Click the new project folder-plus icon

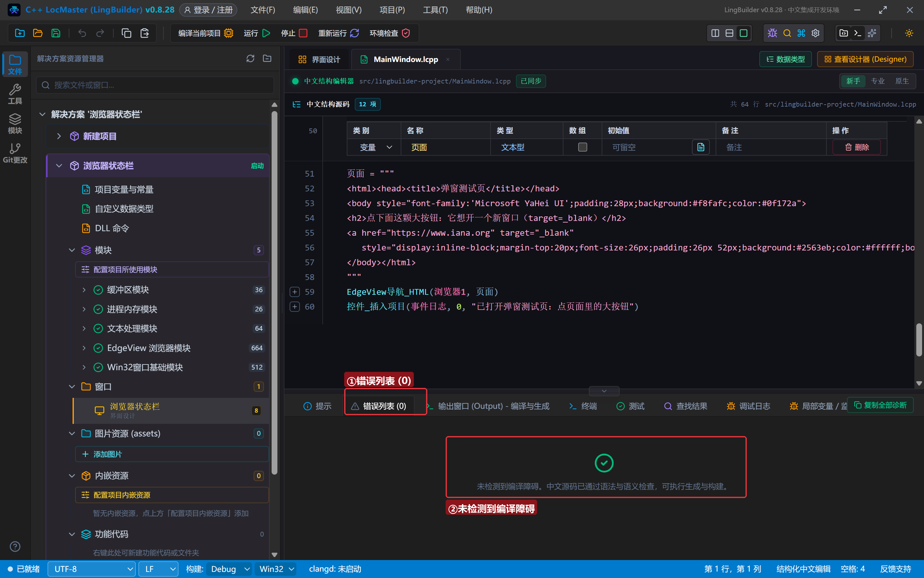(x=20, y=33)
